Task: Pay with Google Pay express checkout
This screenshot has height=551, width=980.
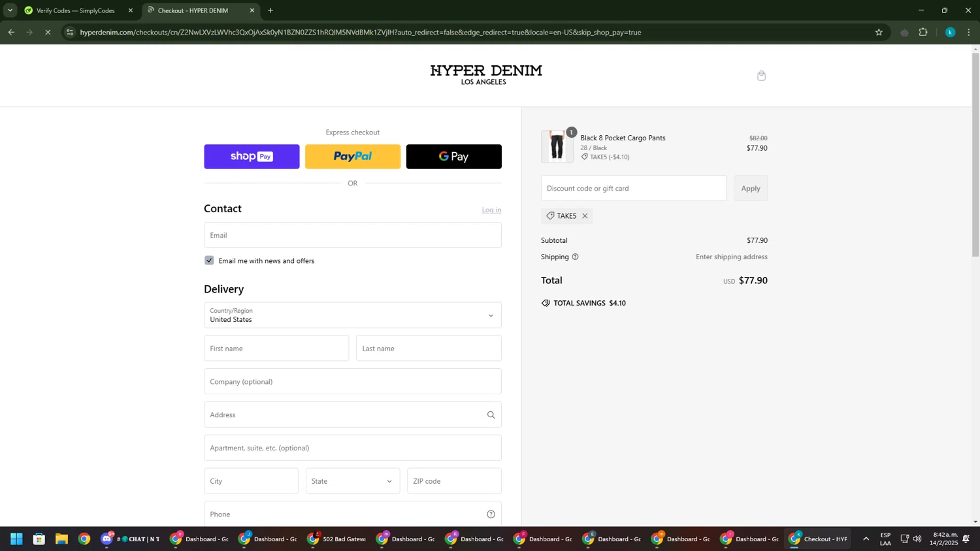Action: tap(454, 157)
